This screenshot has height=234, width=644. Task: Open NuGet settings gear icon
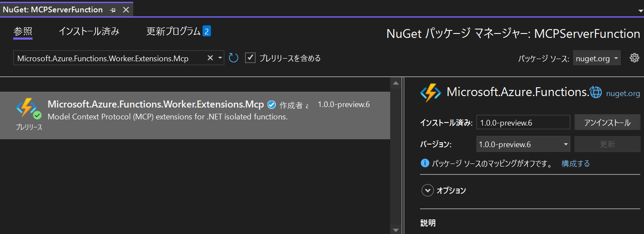[634, 58]
